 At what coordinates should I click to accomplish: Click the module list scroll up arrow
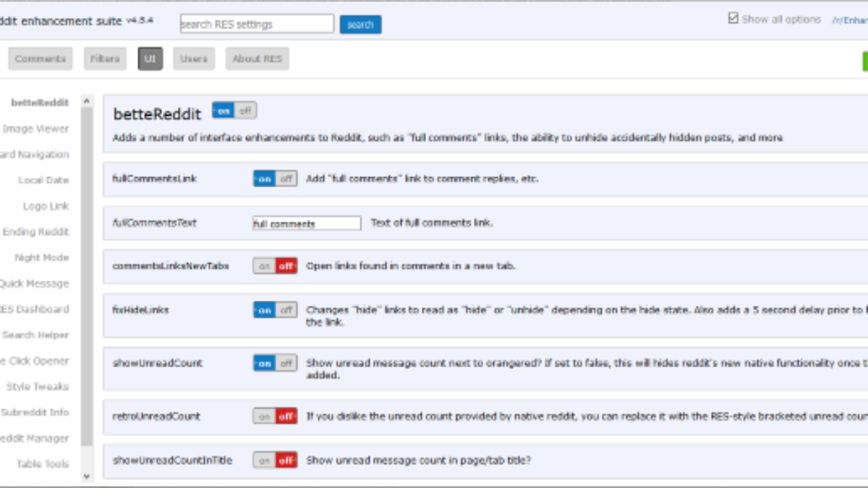pos(87,101)
